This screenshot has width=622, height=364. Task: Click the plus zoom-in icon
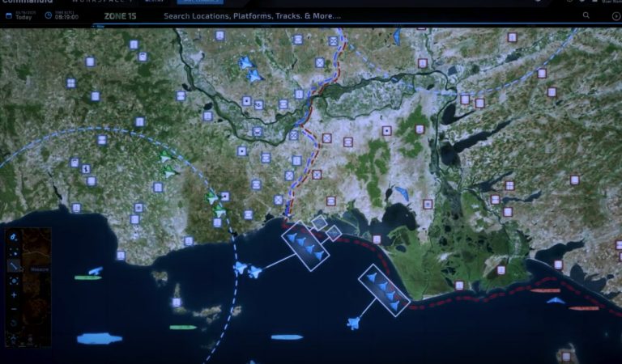coord(15,294)
